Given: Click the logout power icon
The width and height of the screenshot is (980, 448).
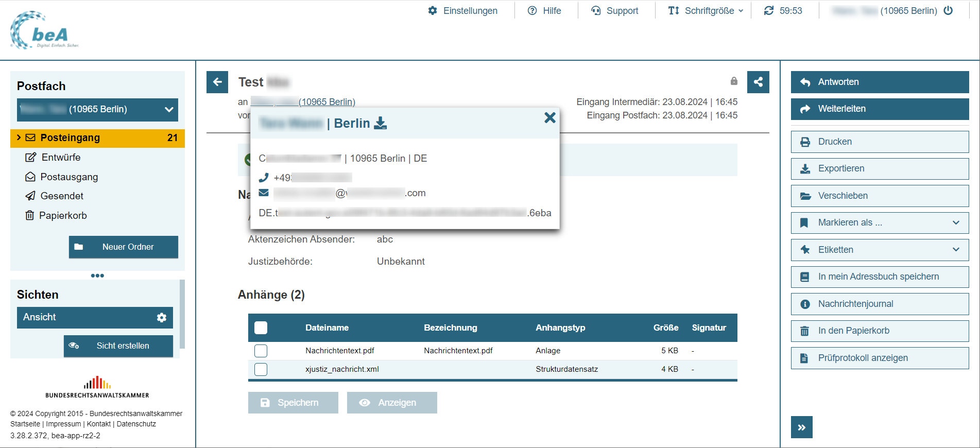Looking at the screenshot, I should pos(948,11).
